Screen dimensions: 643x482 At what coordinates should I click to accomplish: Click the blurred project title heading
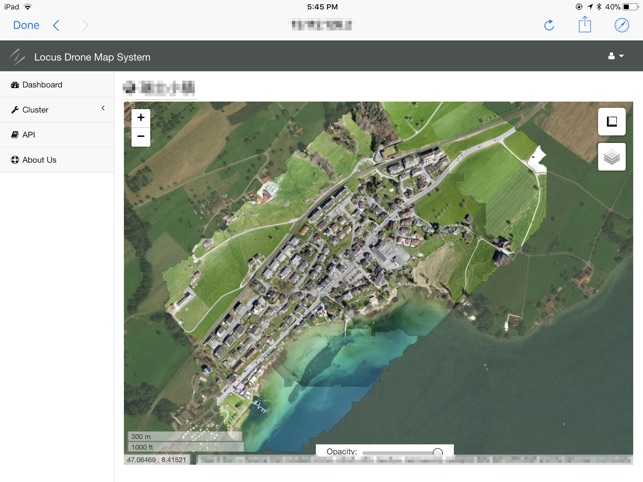click(159, 88)
